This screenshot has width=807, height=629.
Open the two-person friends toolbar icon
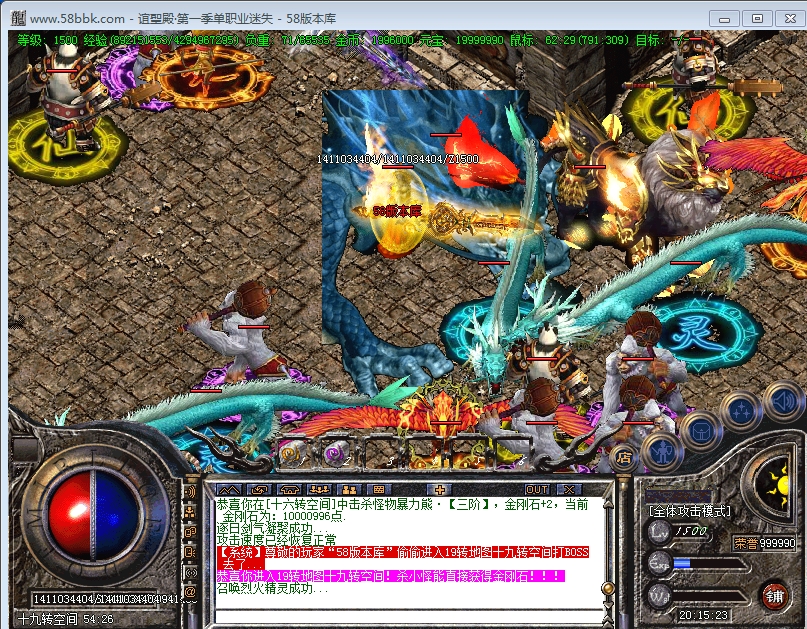pyautogui.click(x=349, y=490)
